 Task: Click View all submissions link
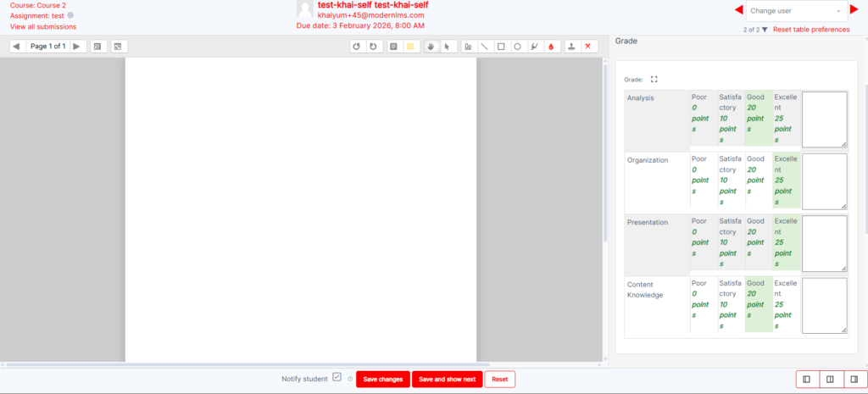click(43, 26)
